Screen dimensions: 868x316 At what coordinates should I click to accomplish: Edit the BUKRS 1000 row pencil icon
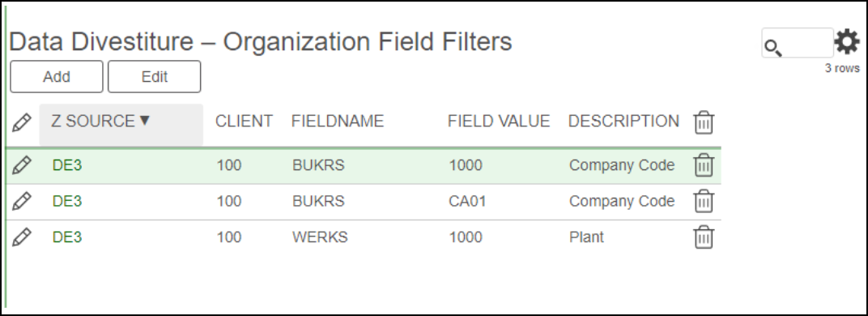[22, 165]
